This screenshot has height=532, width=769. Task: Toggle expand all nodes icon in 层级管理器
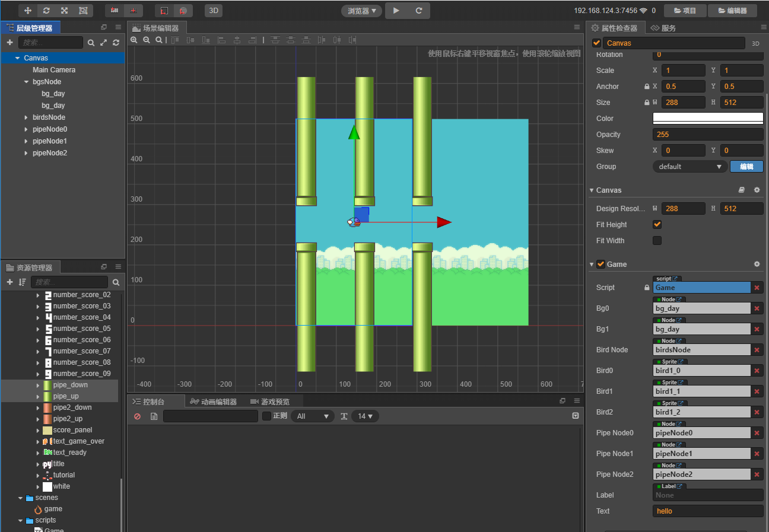pos(104,43)
